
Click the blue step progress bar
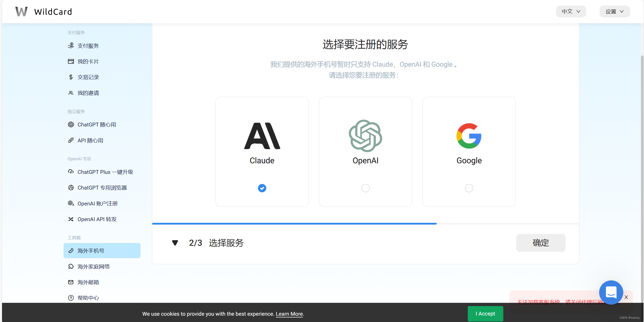coord(294,224)
